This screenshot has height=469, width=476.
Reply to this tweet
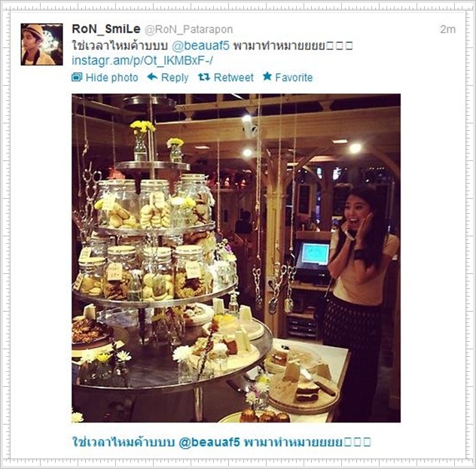[175, 78]
